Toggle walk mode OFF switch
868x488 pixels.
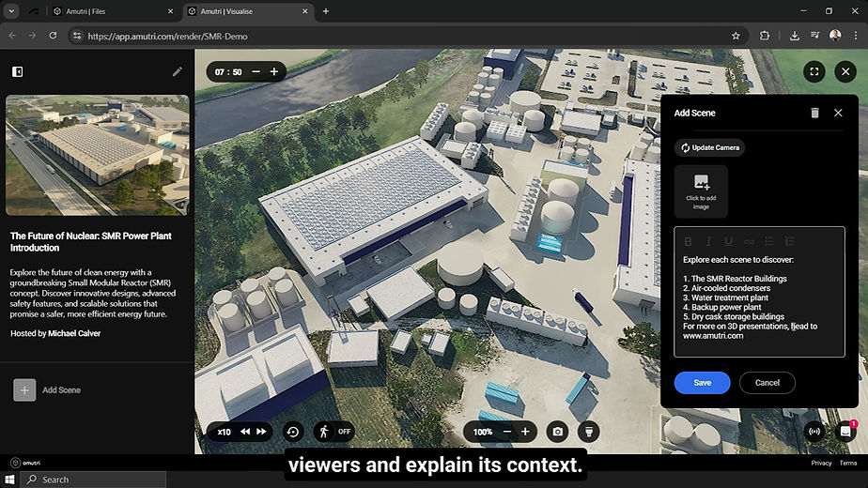click(x=345, y=432)
